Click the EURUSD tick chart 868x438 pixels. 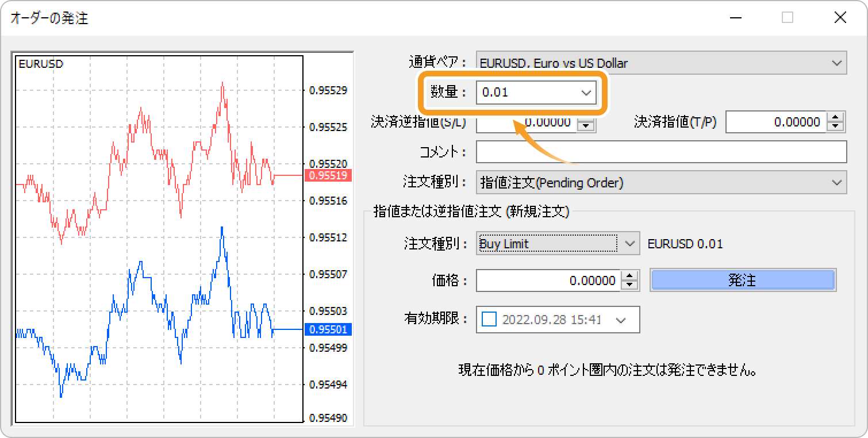coord(159,240)
